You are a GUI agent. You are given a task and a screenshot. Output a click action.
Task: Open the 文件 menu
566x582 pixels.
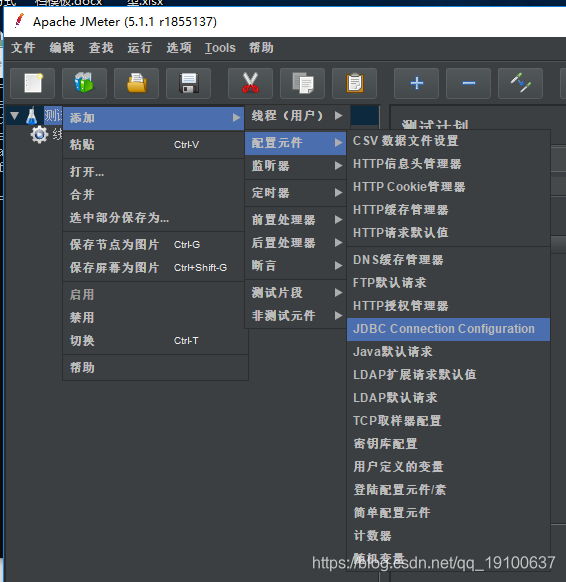[23, 48]
